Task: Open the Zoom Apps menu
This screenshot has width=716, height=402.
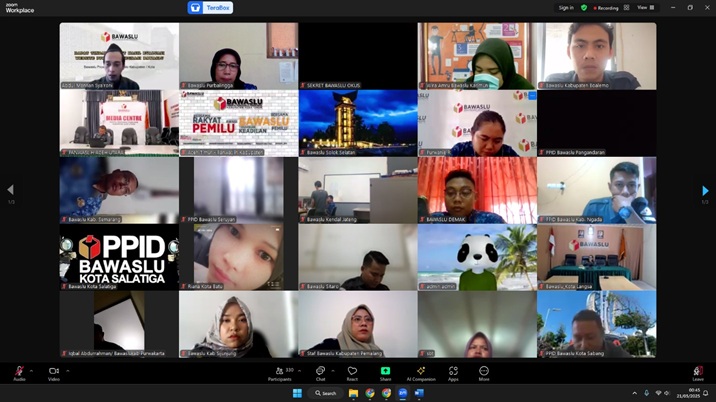Action: point(453,373)
